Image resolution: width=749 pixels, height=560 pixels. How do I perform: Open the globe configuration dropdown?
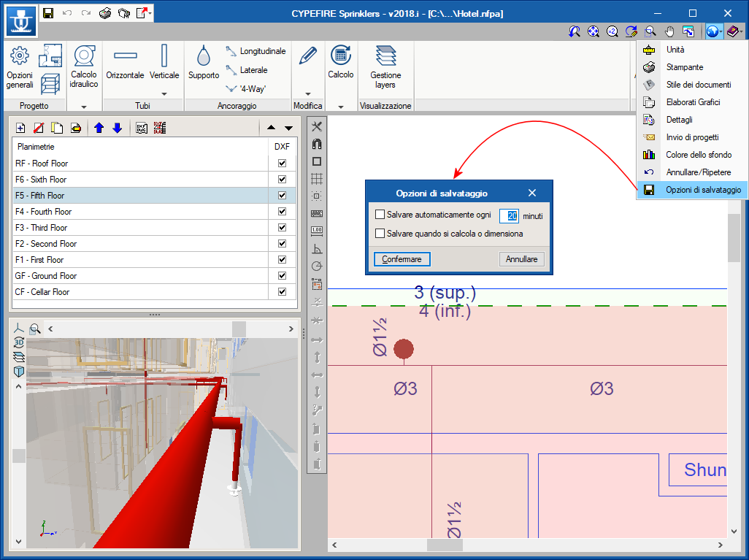tap(714, 31)
